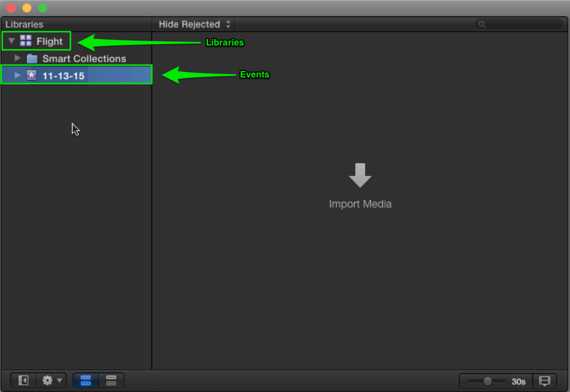Click the 11-13-15 event star icon

coord(31,75)
